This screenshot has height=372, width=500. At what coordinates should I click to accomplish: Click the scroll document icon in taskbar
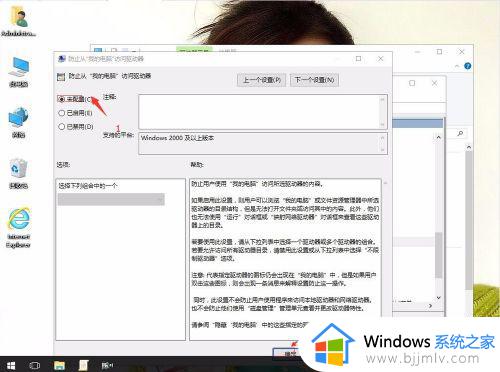tap(83, 365)
